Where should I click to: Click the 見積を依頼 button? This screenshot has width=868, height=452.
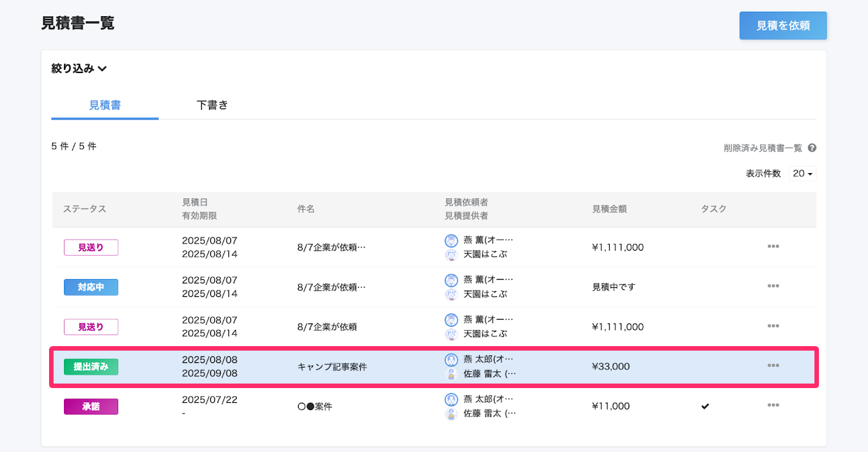[783, 26]
